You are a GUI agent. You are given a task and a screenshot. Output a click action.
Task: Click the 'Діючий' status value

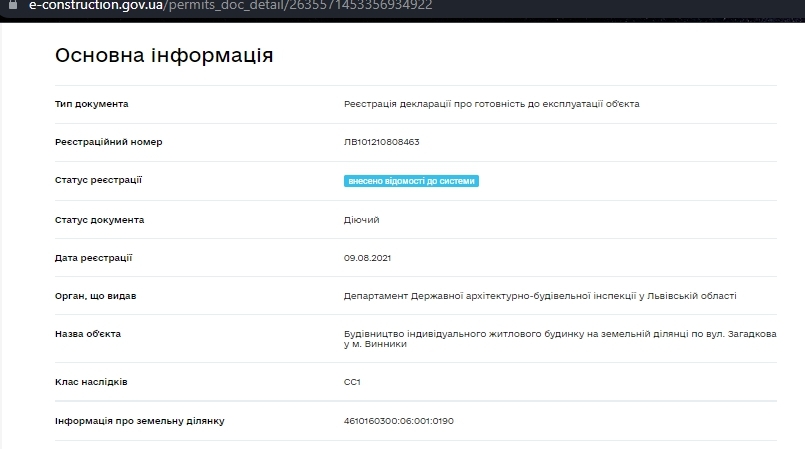361,220
